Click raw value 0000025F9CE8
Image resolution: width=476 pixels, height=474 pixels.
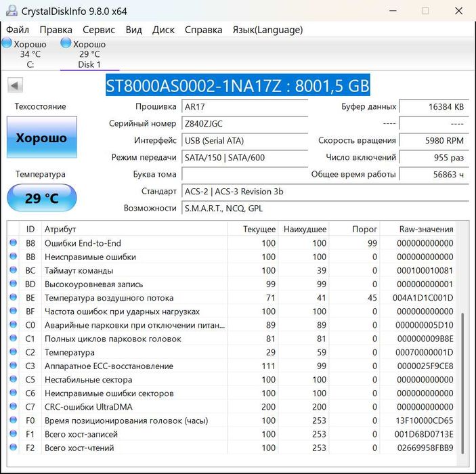(x=425, y=366)
